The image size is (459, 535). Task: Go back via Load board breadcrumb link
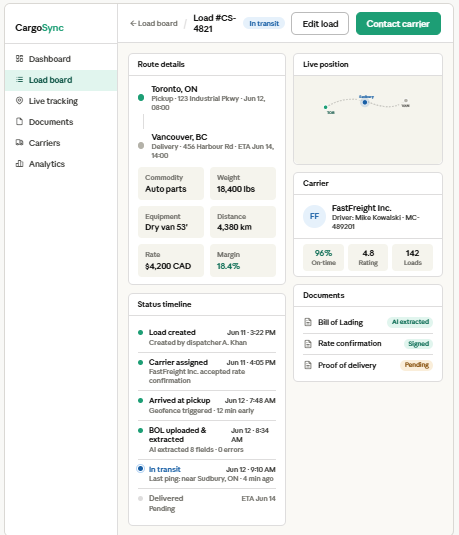coord(154,24)
